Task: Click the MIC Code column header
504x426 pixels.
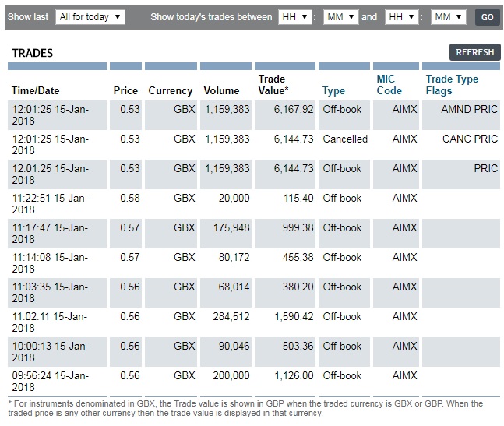Action: tap(389, 85)
